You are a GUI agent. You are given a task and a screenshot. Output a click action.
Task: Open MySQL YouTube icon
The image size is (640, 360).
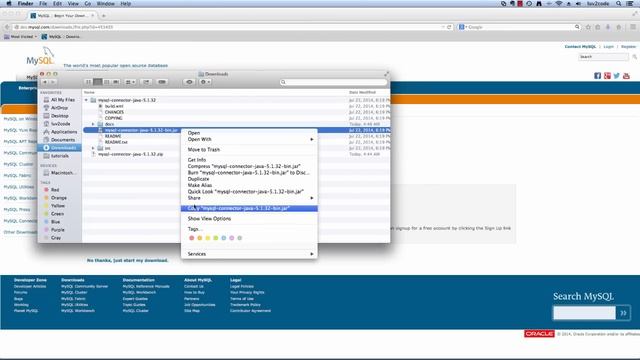pos(626,76)
